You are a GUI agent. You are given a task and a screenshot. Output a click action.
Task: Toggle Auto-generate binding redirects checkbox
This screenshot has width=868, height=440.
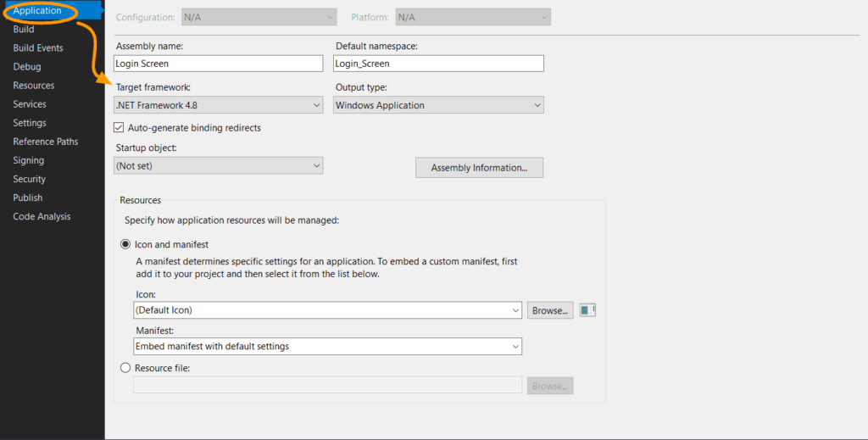(x=119, y=128)
